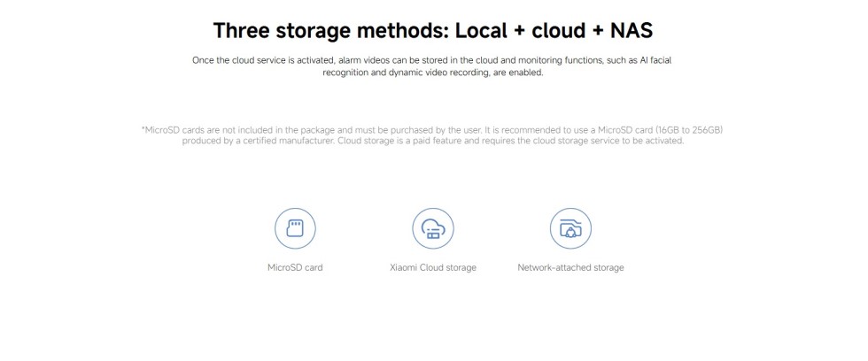Viewport: 868px width, 361px height.
Task: Click the Xiaomi Cloud storage icon
Action: (433, 230)
